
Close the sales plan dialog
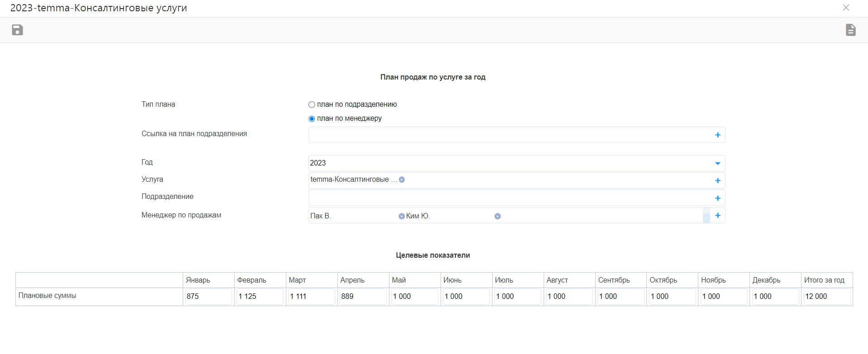click(x=846, y=8)
